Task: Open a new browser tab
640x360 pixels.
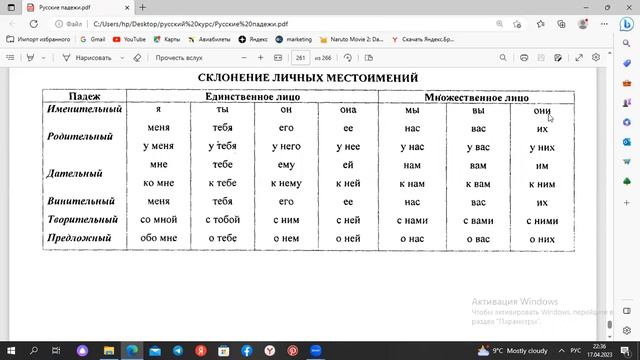Action: (x=142, y=7)
